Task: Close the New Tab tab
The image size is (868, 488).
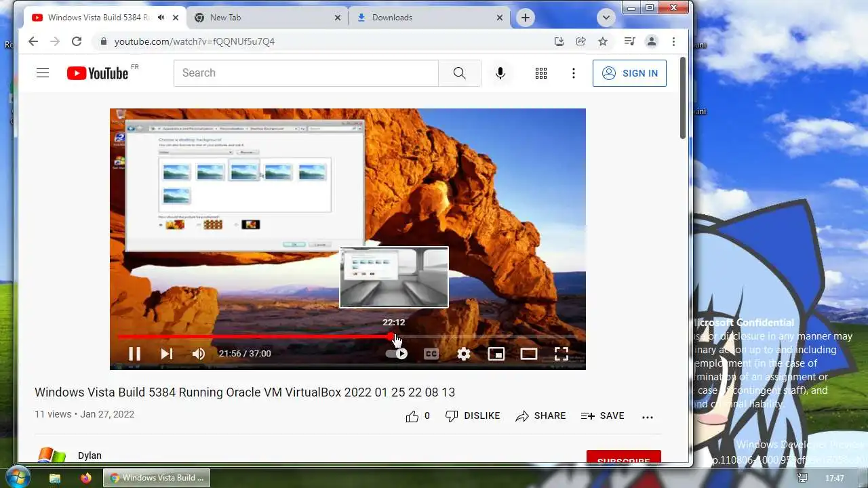Action: (x=338, y=18)
